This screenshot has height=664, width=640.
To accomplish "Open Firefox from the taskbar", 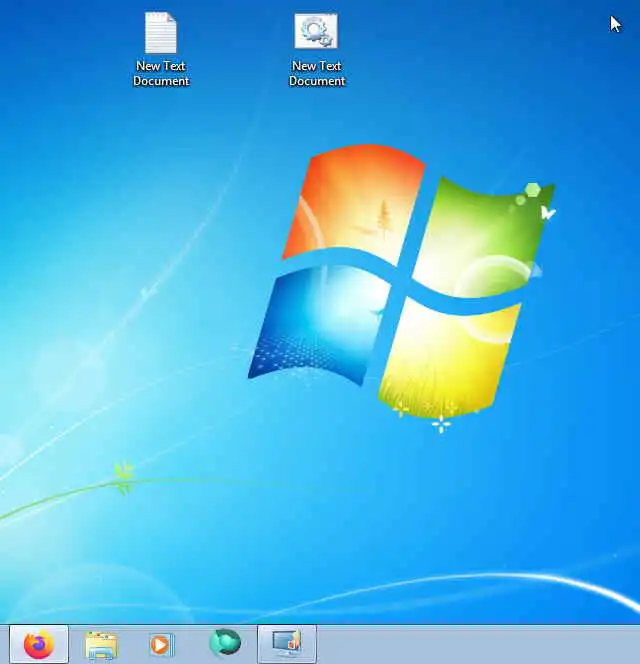I will pyautogui.click(x=39, y=644).
